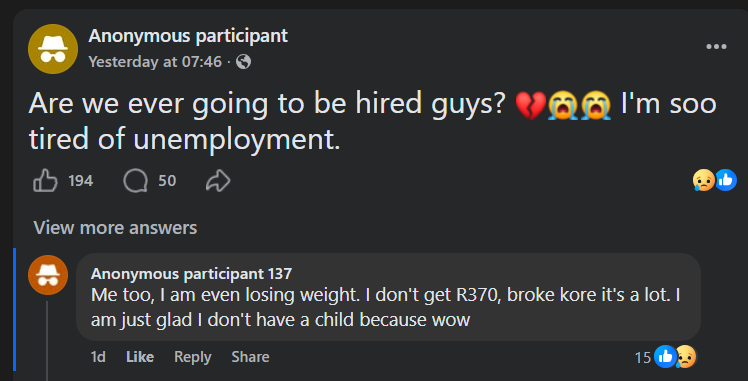This screenshot has width=748, height=381.
Task: Click the like reaction icon on comment
Action: click(665, 357)
